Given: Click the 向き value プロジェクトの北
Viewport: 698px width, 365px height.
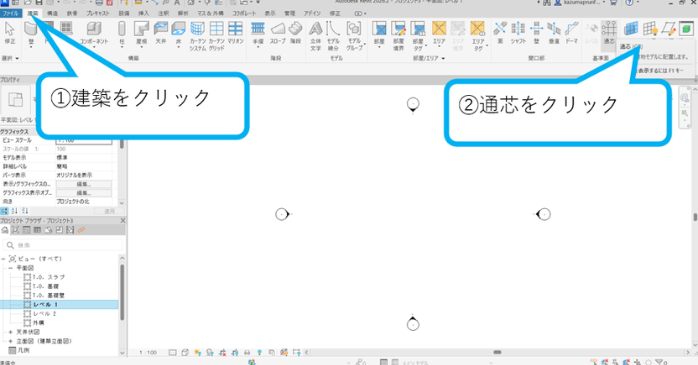Looking at the screenshot, I should point(84,202).
